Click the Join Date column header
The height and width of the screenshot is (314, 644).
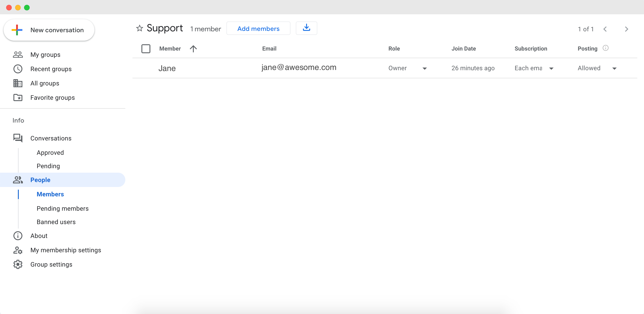(x=463, y=49)
